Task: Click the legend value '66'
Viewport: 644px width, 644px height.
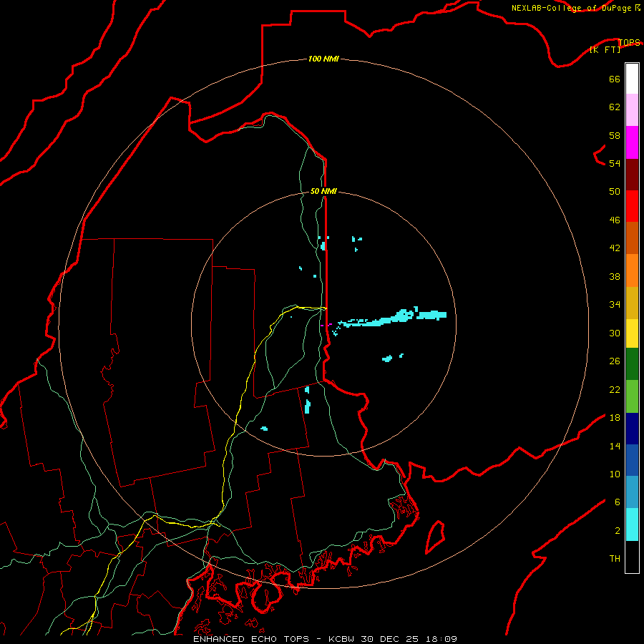Action: (615, 79)
